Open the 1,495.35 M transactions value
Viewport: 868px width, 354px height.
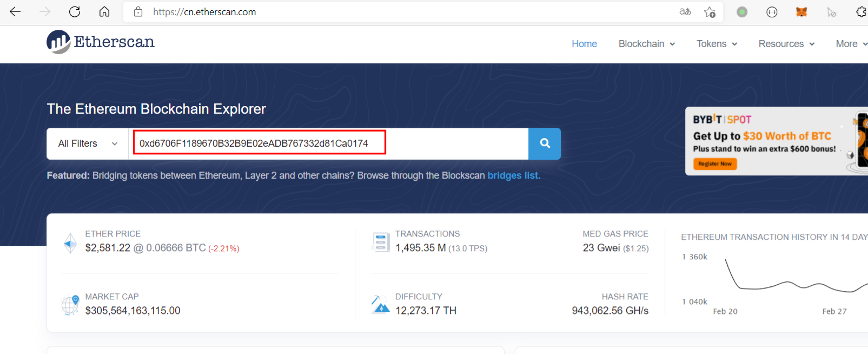pyautogui.click(x=421, y=248)
